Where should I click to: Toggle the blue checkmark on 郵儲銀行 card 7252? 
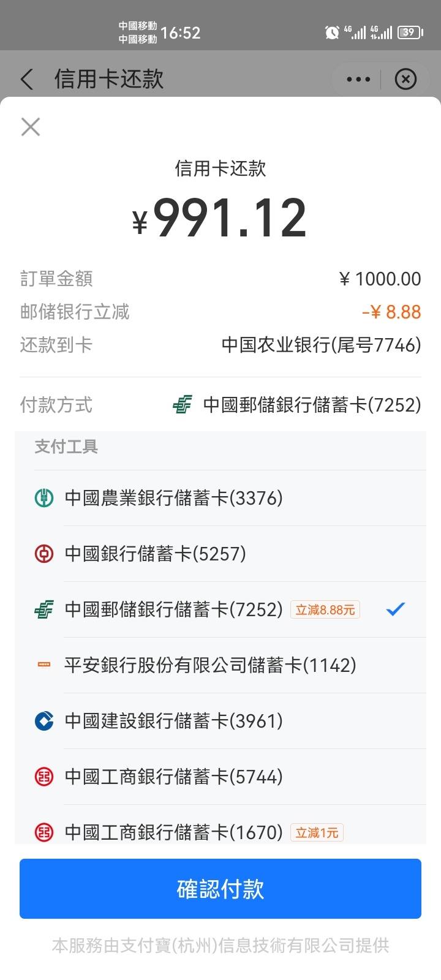[x=396, y=609]
